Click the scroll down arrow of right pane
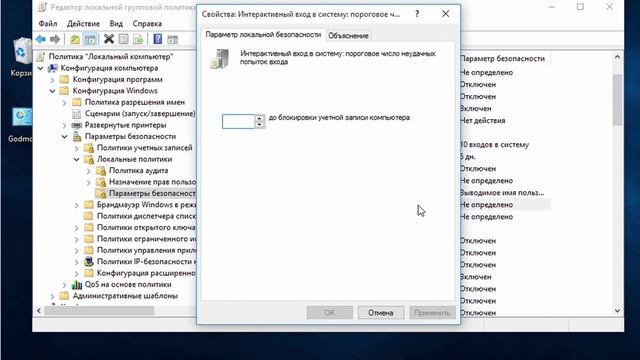Image resolution: width=640 pixels, height=360 pixels. [x=617, y=311]
